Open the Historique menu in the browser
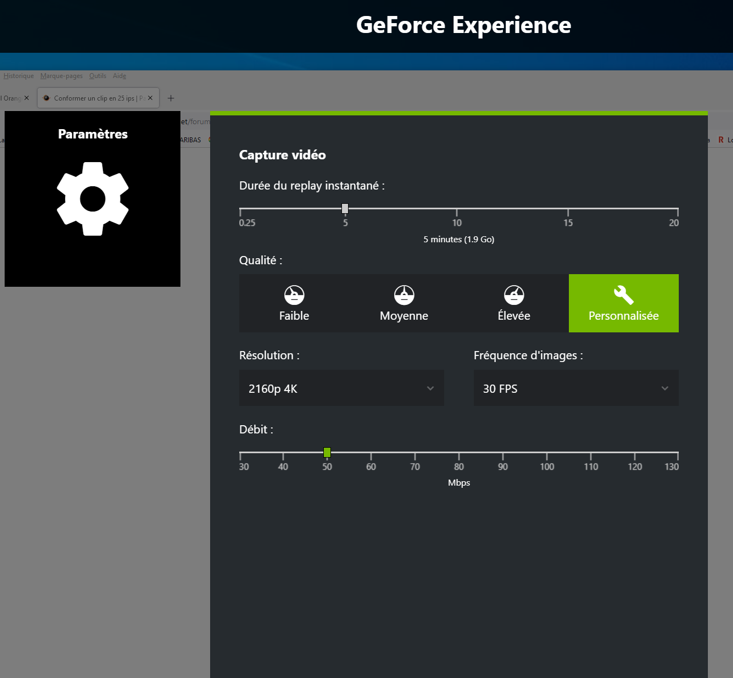Image resolution: width=733 pixels, height=678 pixels. (19, 76)
